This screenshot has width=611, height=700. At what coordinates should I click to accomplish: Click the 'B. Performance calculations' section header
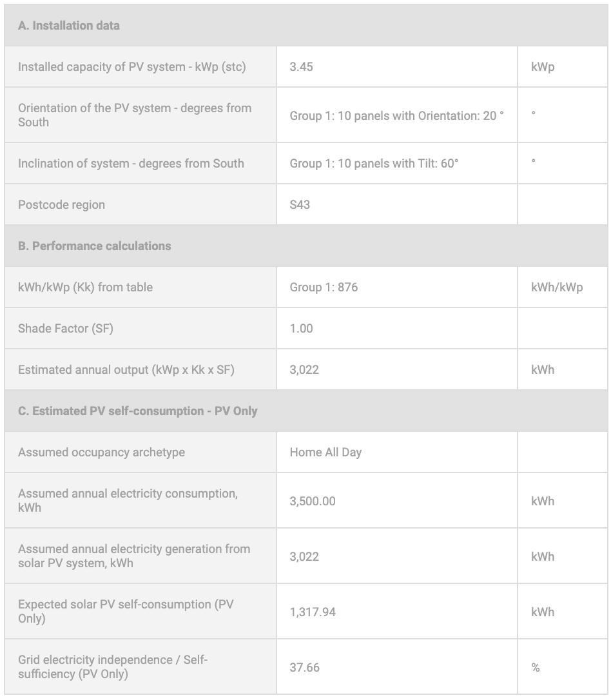[95, 246]
